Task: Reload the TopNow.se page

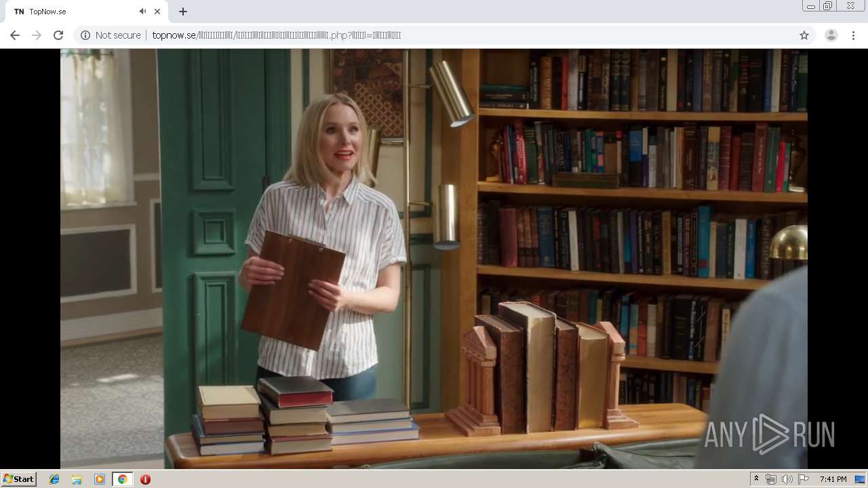Action: coord(58,35)
